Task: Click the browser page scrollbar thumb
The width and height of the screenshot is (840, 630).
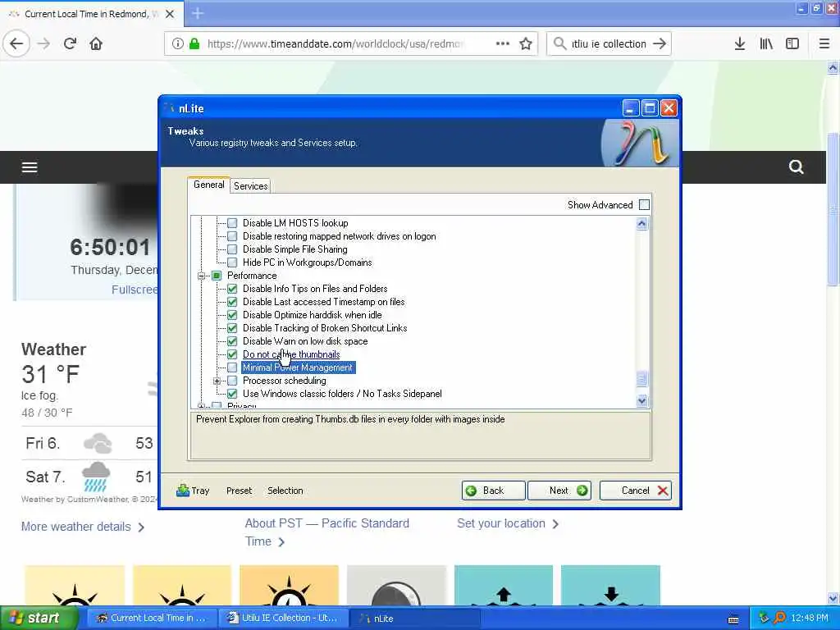Action: [x=833, y=209]
